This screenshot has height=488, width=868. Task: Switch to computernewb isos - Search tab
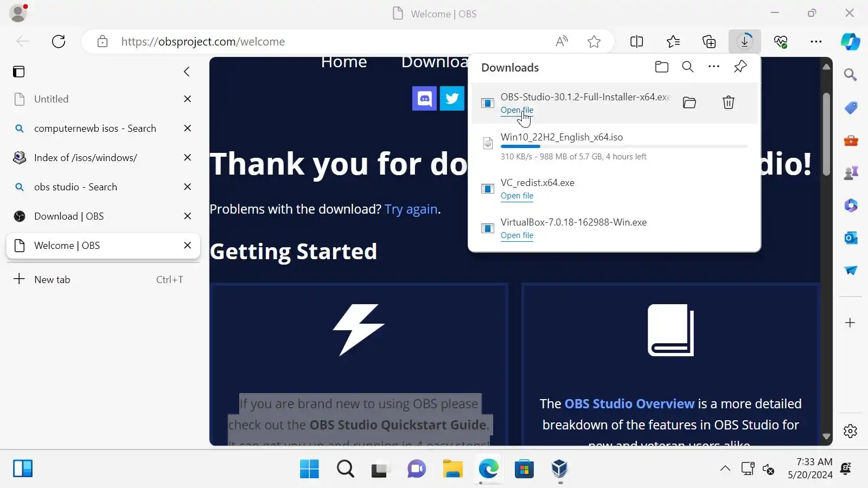[103, 128]
